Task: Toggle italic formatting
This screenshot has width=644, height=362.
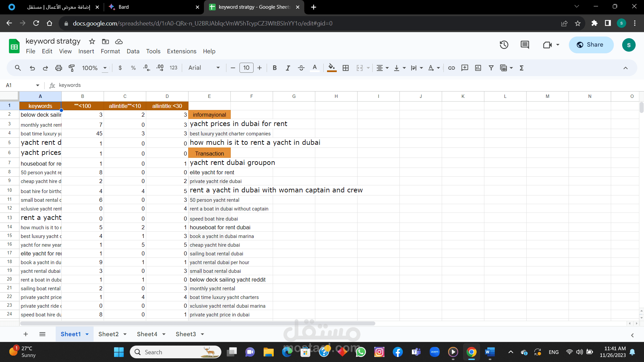Action: (288, 68)
